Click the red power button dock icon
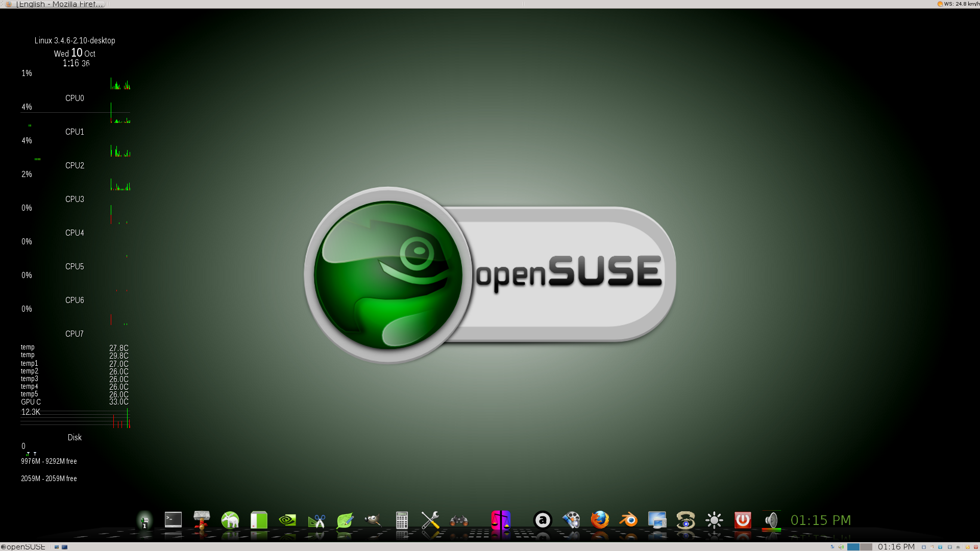 (743, 520)
